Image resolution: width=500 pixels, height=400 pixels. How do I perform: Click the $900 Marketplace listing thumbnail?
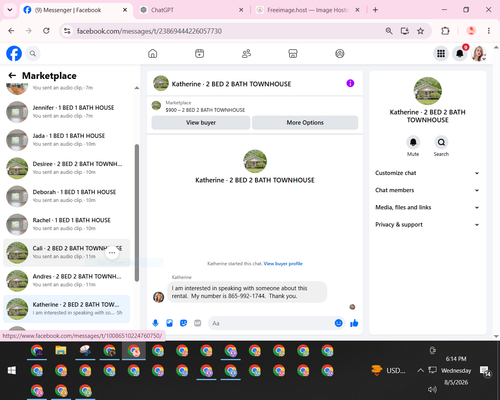pos(156,106)
